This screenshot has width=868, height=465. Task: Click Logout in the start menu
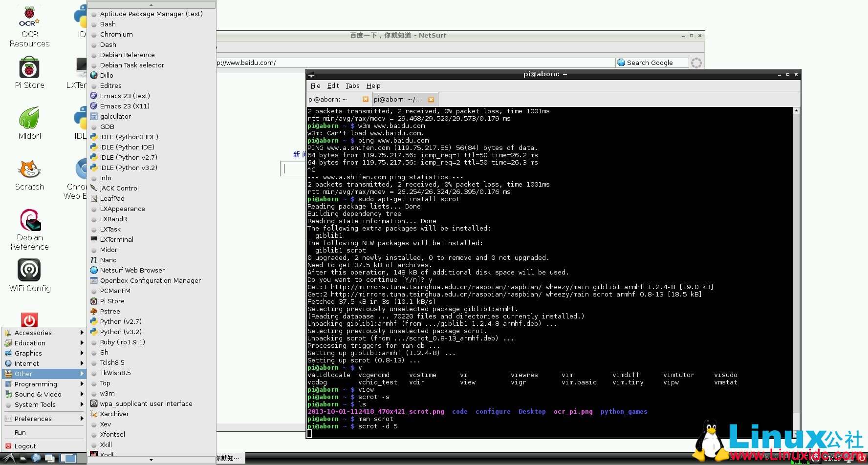tap(44, 446)
